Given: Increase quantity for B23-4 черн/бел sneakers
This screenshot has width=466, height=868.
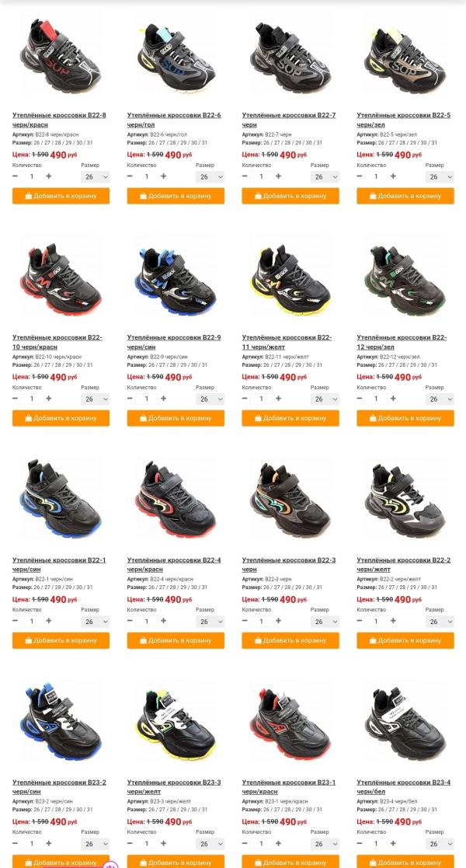Looking at the screenshot, I should coord(393,844).
